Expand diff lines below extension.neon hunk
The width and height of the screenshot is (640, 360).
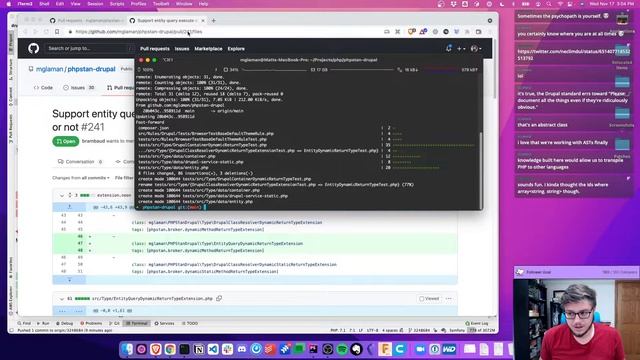(69, 280)
